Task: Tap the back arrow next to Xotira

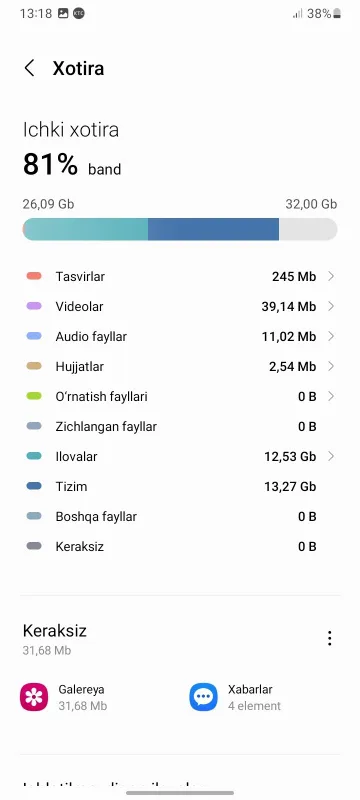Action: [x=30, y=68]
